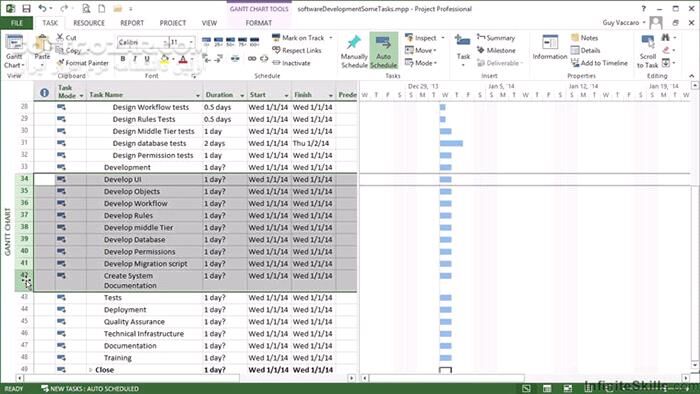
Task: Open the font color picker
Action: (183, 59)
